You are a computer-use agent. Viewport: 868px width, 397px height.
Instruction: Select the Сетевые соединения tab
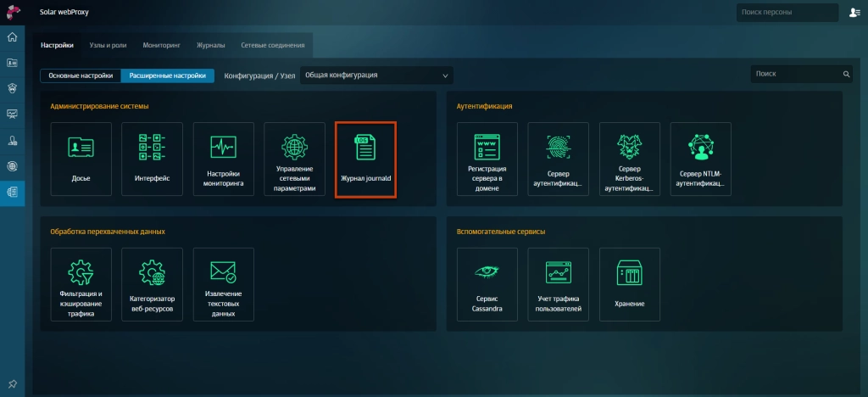pos(273,46)
